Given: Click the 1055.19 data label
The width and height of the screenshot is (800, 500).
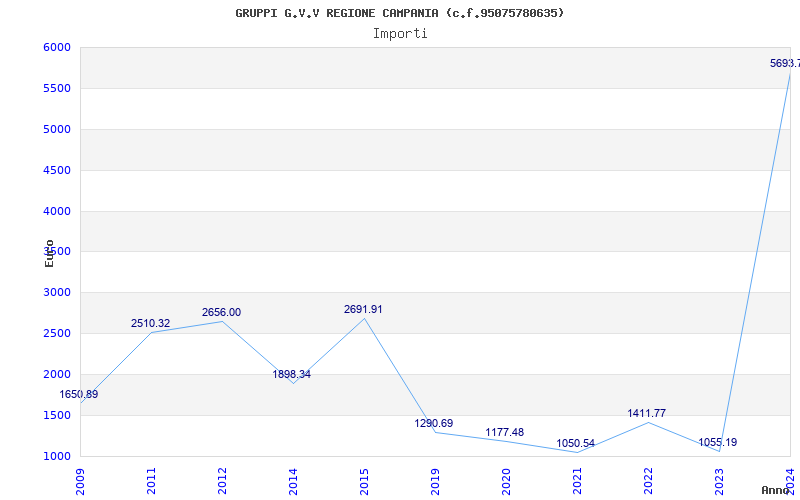Looking at the screenshot, I should pos(717,442).
